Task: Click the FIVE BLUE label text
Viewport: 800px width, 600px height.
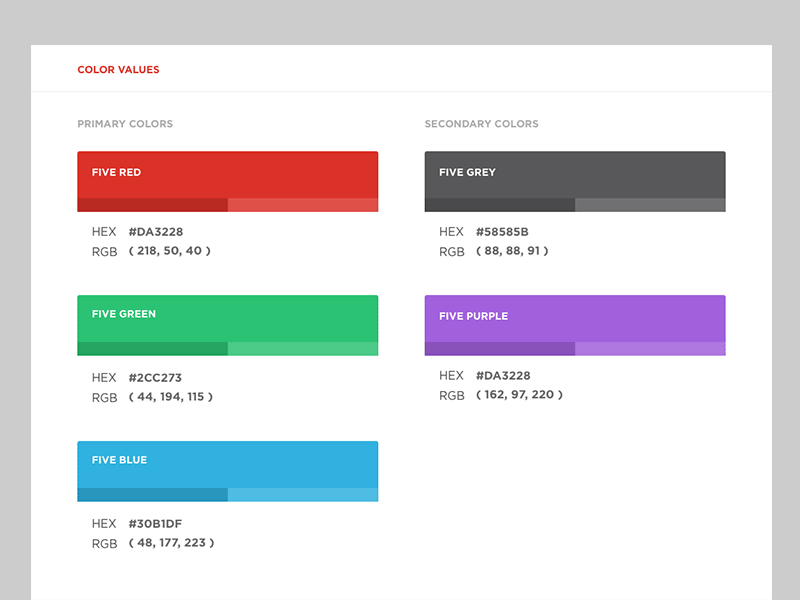Action: pyautogui.click(x=119, y=460)
